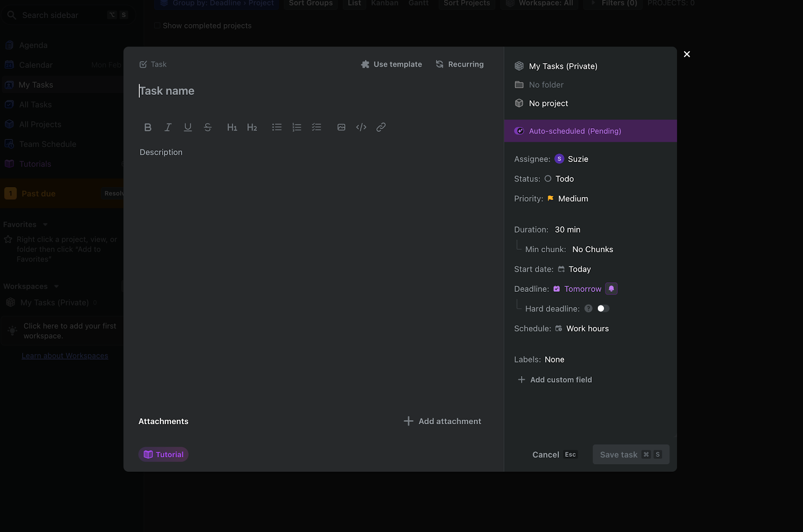
Task: Select My Tasks (Private) workspace in sidebar
Action: [x=54, y=303]
